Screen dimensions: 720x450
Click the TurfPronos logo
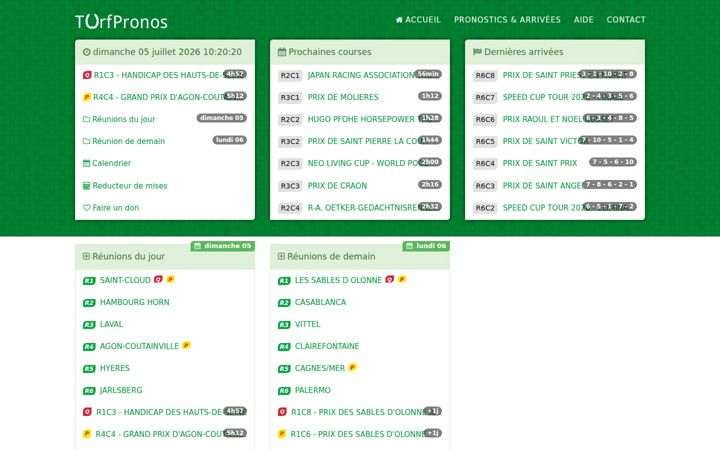pyautogui.click(x=121, y=22)
